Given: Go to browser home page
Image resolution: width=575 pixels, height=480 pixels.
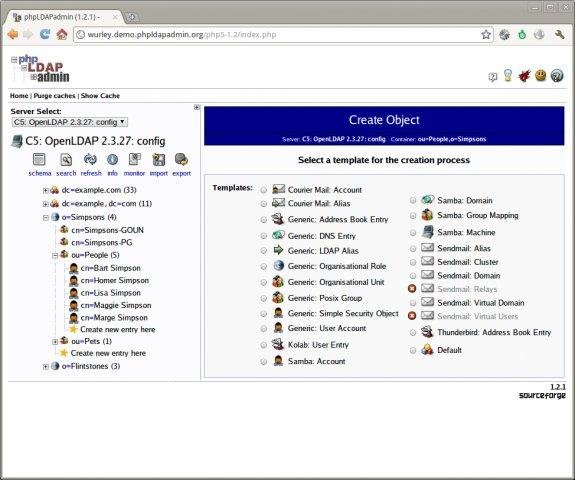Looking at the screenshot, I should (x=62, y=34).
